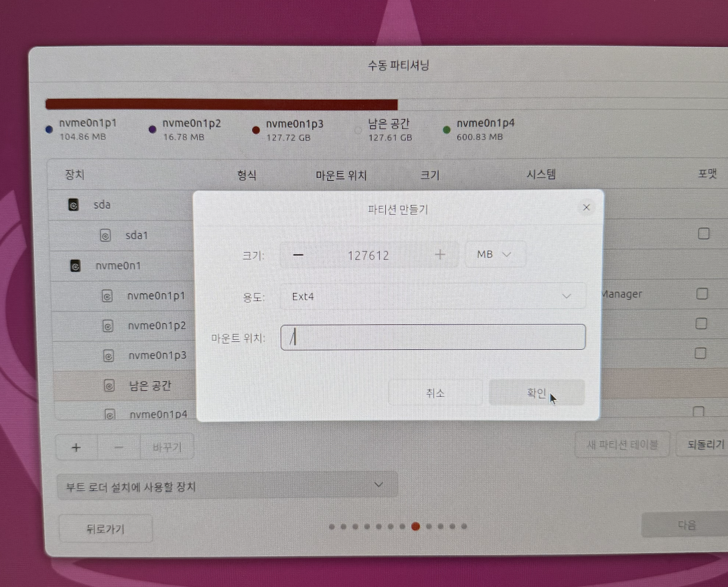728x587 pixels.
Task: Click the red disk usage bar
Action: [222, 104]
